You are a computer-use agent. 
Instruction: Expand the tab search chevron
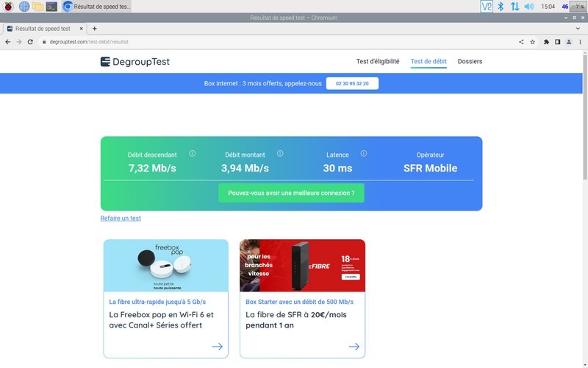[x=578, y=29]
